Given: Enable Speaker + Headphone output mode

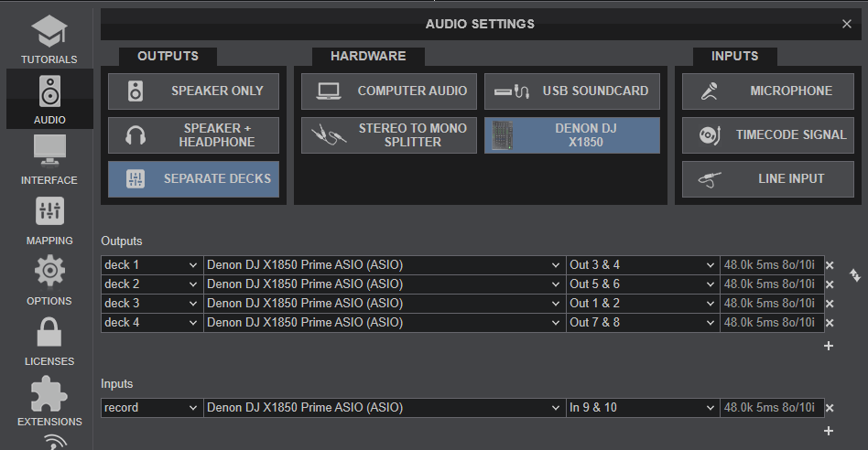Looking at the screenshot, I should click(x=194, y=135).
